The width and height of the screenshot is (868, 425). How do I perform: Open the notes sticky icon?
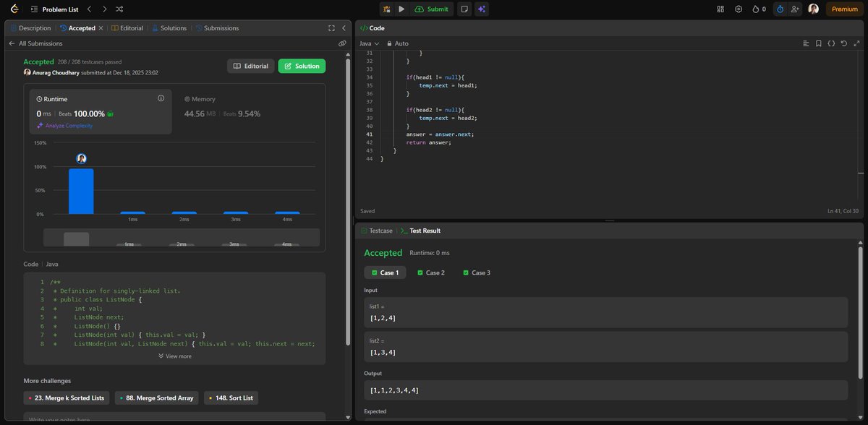click(464, 9)
